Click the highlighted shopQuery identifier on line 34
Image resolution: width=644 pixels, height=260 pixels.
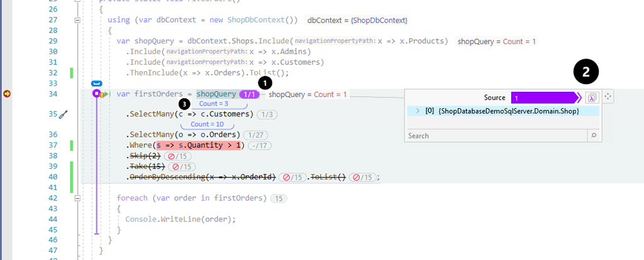pyautogui.click(x=216, y=94)
